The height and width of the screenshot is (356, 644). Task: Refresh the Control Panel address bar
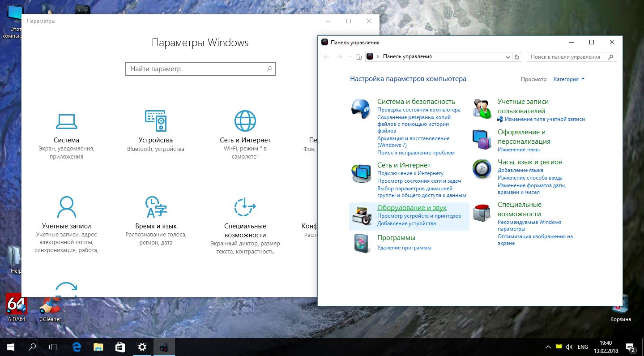coord(517,57)
